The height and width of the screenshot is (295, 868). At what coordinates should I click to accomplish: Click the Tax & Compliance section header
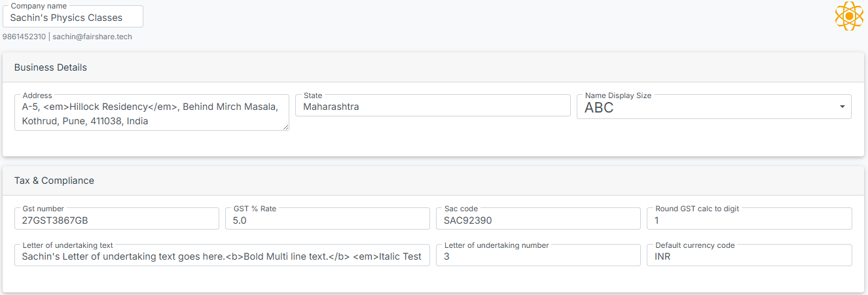54,181
